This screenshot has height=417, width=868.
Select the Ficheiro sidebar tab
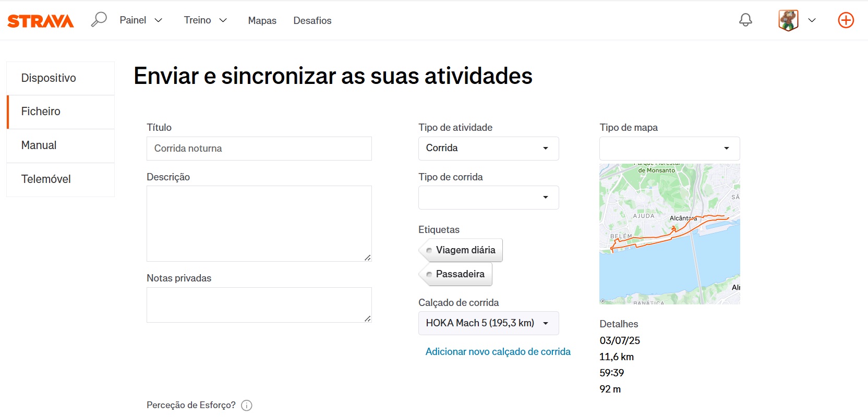pos(61,112)
